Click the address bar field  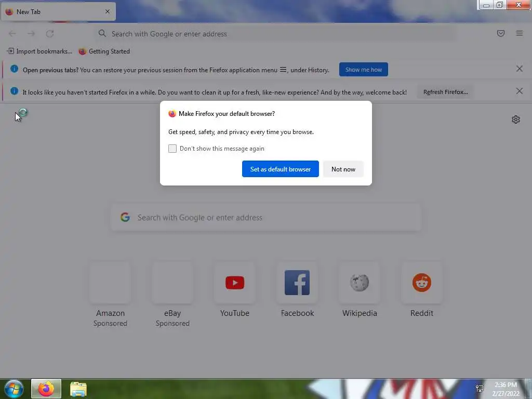click(275, 34)
